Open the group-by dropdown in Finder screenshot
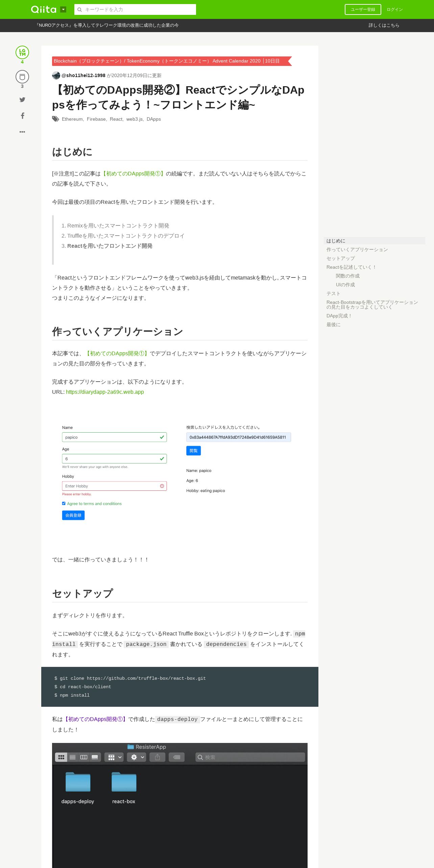The height and width of the screenshot is (868, 434). pos(114,757)
